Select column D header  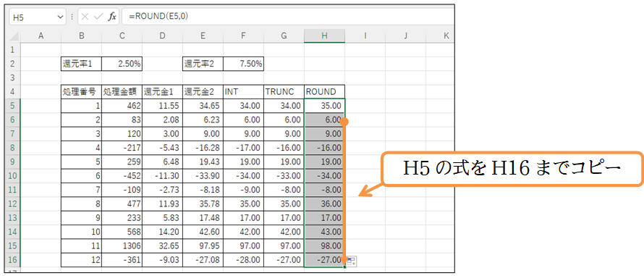163,36
